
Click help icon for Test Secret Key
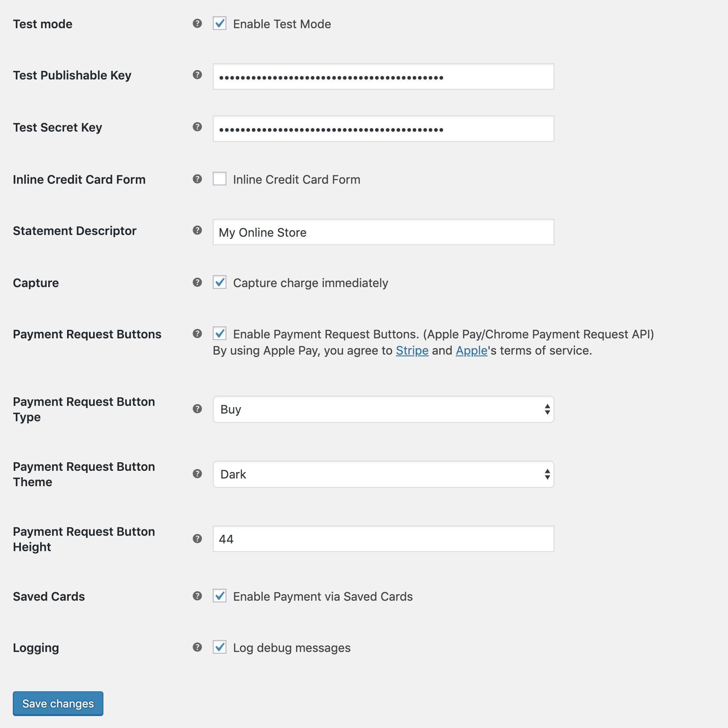pyautogui.click(x=197, y=127)
